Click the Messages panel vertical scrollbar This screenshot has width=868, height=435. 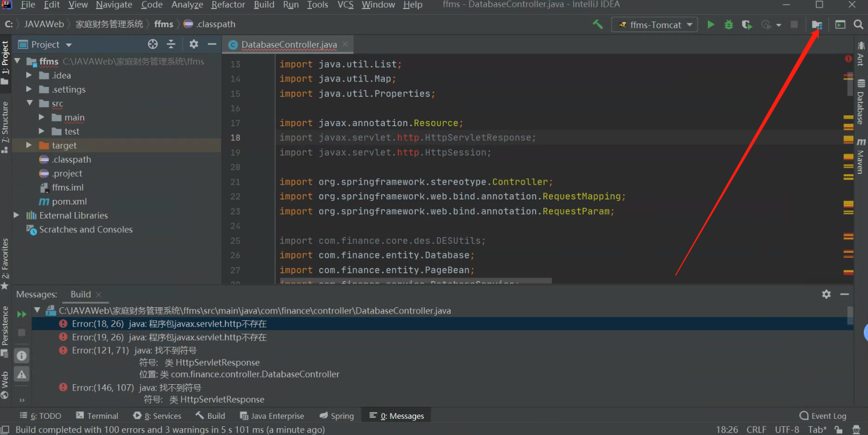[x=850, y=315]
